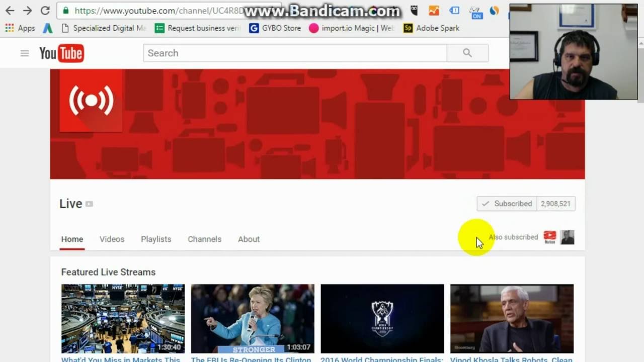Click the verified badge next to Live
Viewport: 644px width, 362px height.
pos(89,204)
